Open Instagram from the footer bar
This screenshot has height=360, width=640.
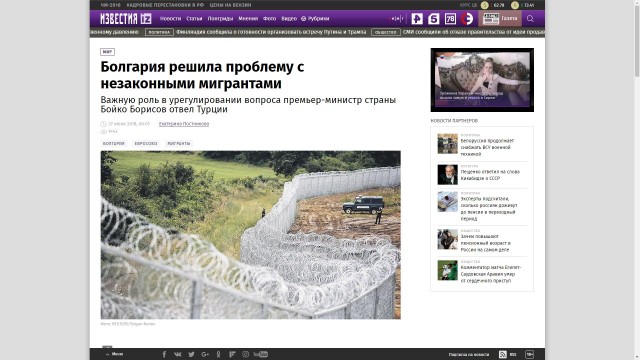(245, 354)
